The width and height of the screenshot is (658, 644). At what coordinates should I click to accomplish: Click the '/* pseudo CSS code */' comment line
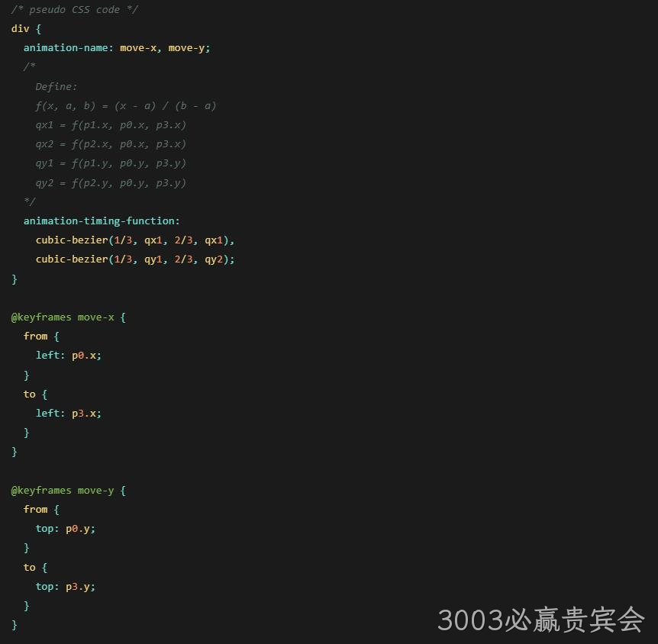(x=75, y=10)
